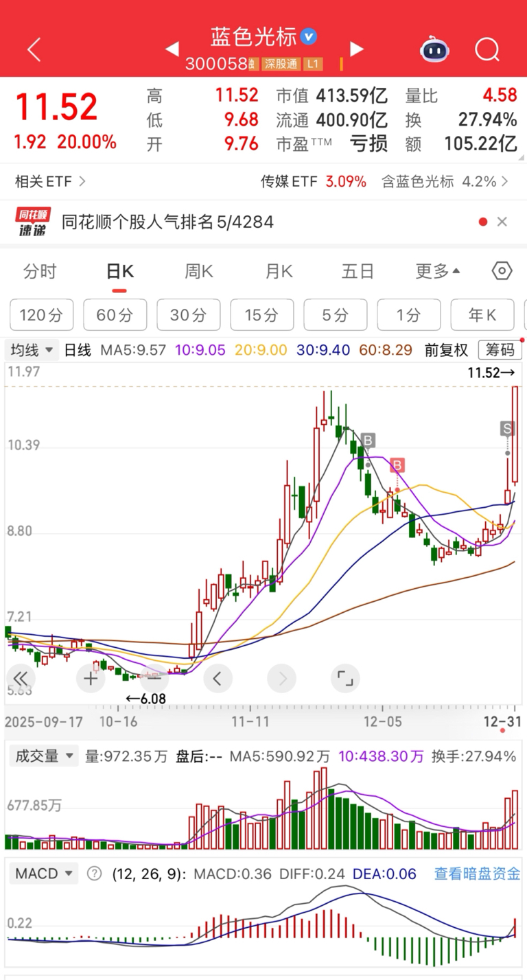Pan chart to earliest with double-left arrows
This screenshot has width=527, height=980.
click(21, 679)
